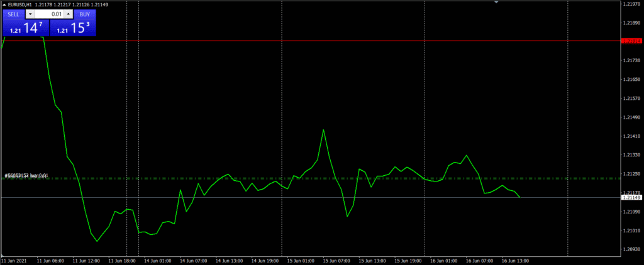Click the 1.21730 price scale value

tap(631, 60)
